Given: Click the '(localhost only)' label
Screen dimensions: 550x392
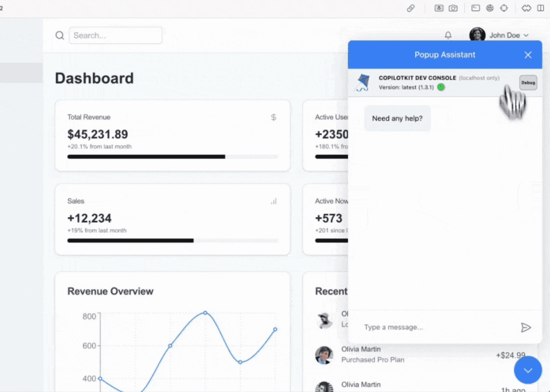Looking at the screenshot, I should click(479, 78).
